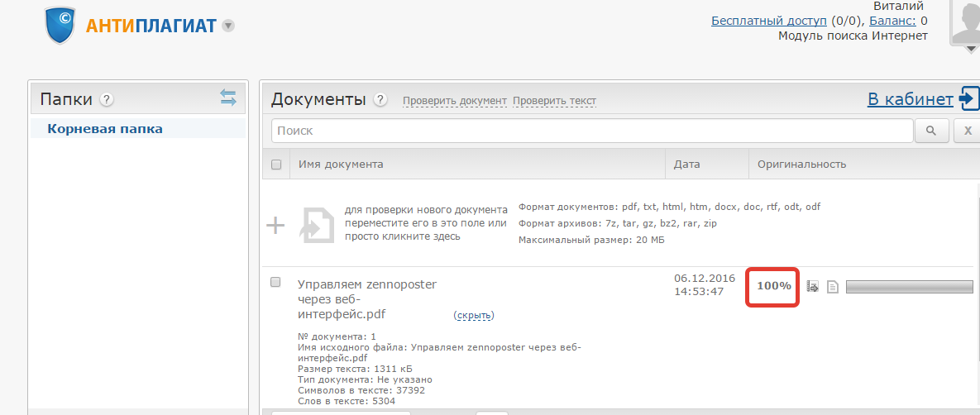Open the Баланс link
The image size is (980, 415).
[892, 21]
